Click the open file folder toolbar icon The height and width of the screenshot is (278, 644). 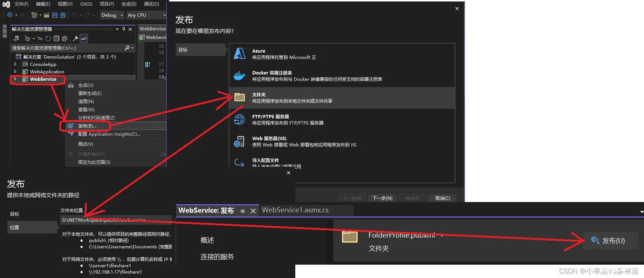coord(47,15)
